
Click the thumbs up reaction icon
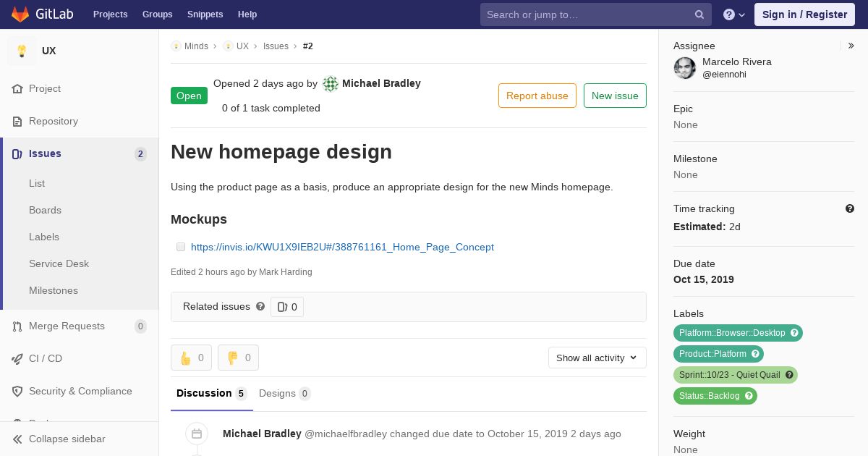pos(186,358)
